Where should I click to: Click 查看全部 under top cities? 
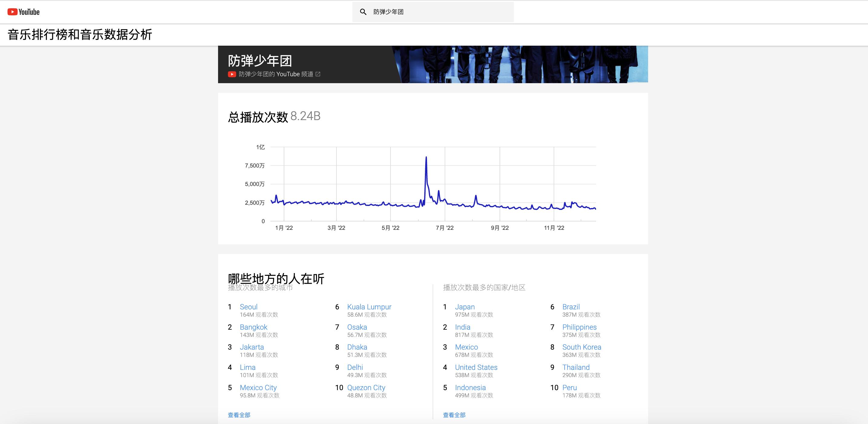coord(239,415)
